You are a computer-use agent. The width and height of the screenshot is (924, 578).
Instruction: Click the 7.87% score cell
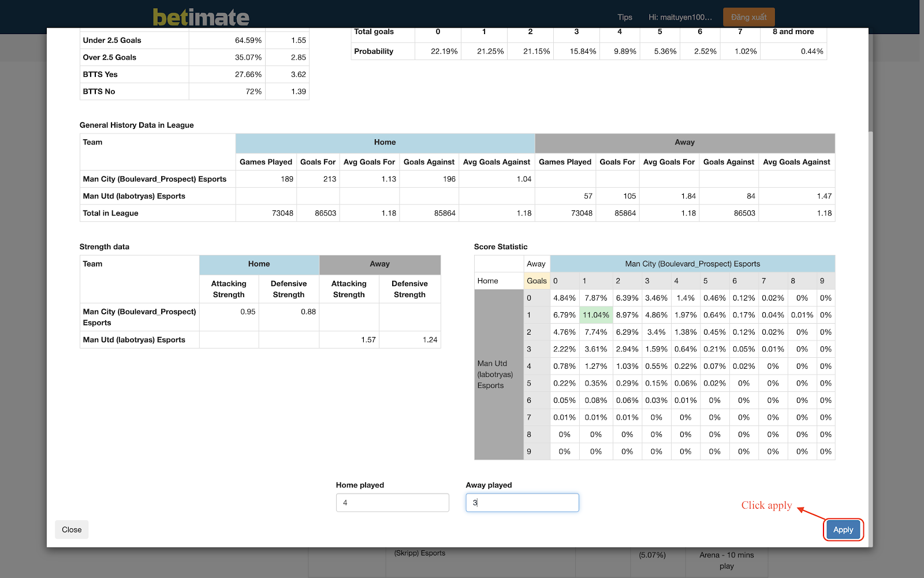coord(595,298)
